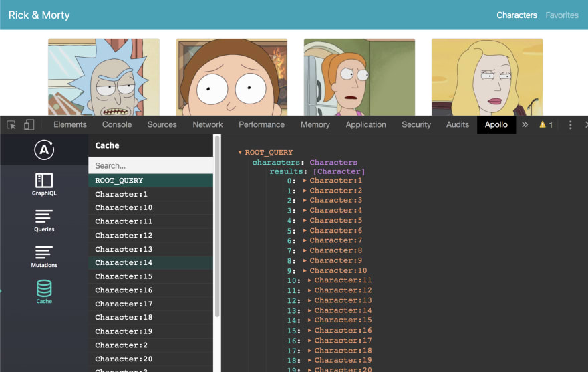
Task: Open the Sources tab
Action: 162,124
